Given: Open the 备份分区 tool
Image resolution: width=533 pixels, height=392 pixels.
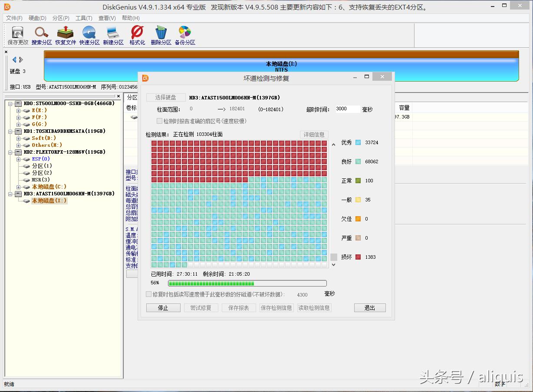Looking at the screenshot, I should click(x=185, y=35).
